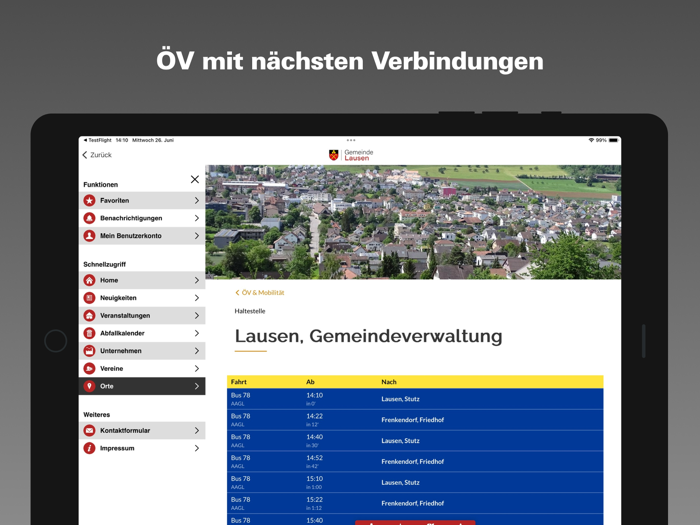Tap the three dots at top center
Image resolution: width=700 pixels, height=525 pixels.
[351, 140]
